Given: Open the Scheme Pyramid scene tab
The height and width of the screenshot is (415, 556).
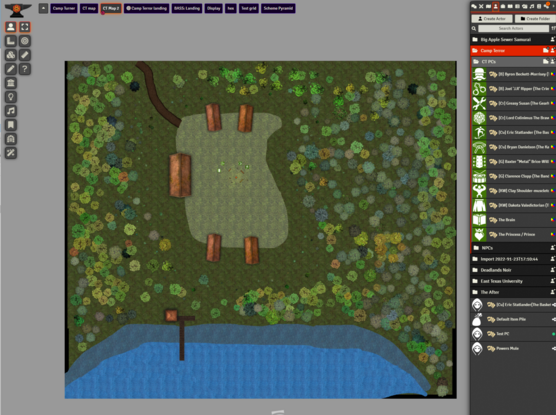Looking at the screenshot, I should coord(278,8).
